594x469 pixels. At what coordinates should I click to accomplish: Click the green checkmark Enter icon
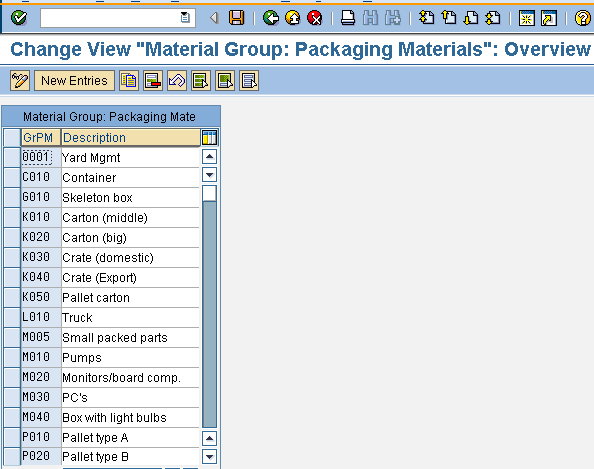point(19,18)
